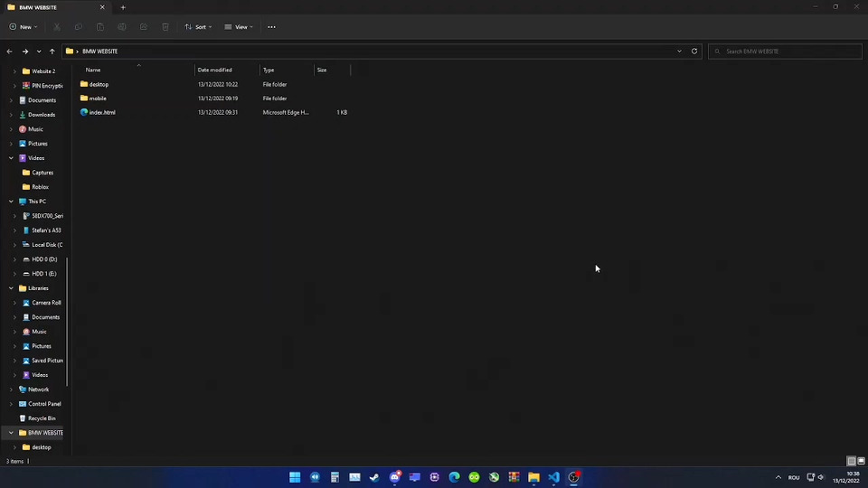Open recent locations dropdown arrow

pos(39,52)
